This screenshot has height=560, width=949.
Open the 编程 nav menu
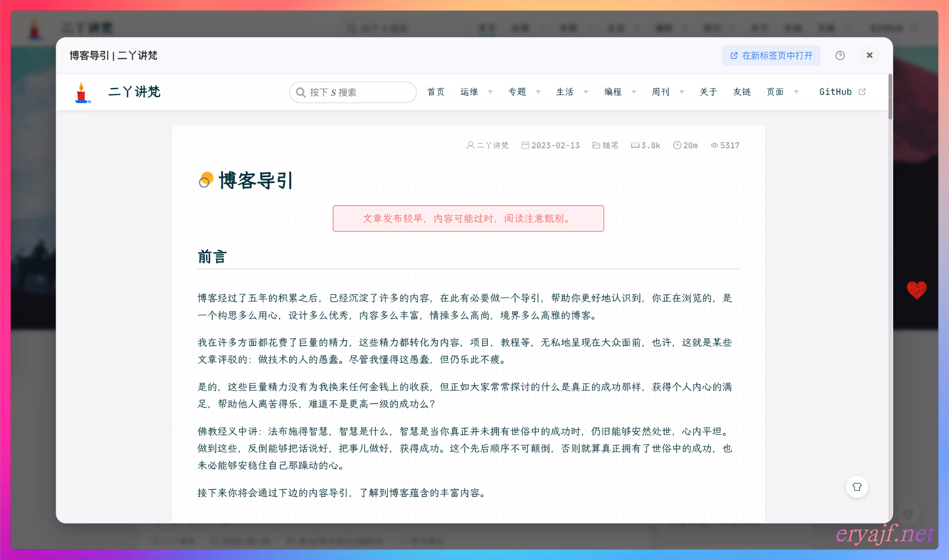[x=613, y=92]
